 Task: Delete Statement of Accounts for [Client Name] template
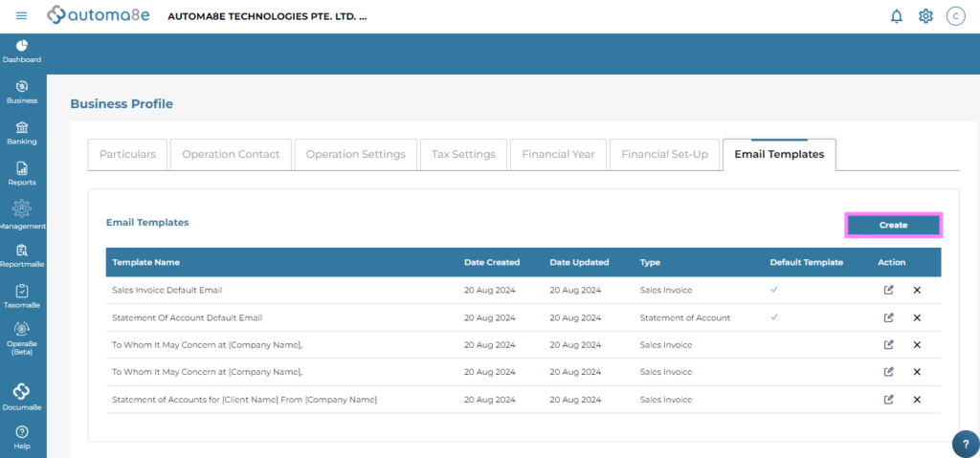[x=917, y=400]
